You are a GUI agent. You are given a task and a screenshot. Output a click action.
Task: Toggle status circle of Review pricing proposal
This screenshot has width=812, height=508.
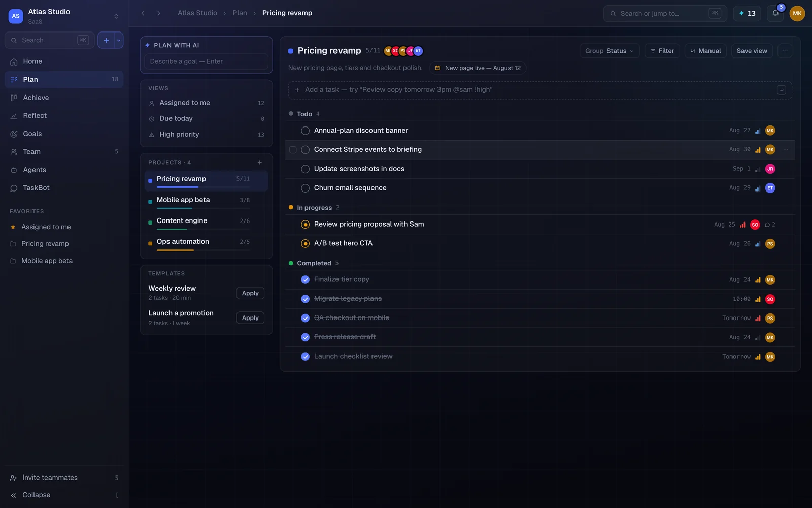(x=305, y=225)
